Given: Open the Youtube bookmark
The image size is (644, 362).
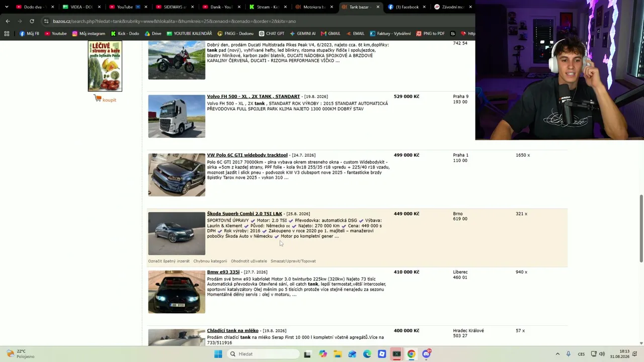Looking at the screenshot, I should point(55,34).
